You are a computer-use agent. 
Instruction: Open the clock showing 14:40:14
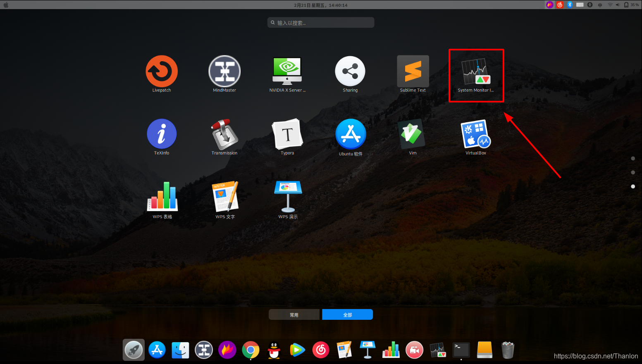[321, 5]
